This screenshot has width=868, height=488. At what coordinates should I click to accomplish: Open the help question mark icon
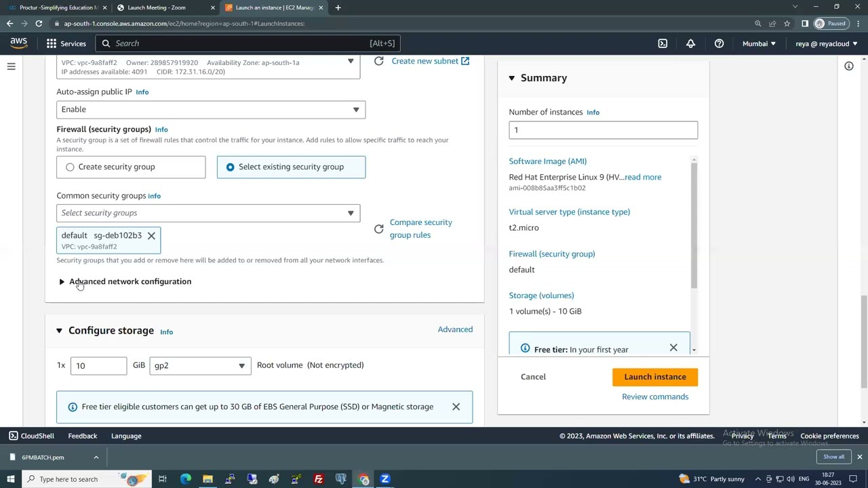click(x=719, y=43)
